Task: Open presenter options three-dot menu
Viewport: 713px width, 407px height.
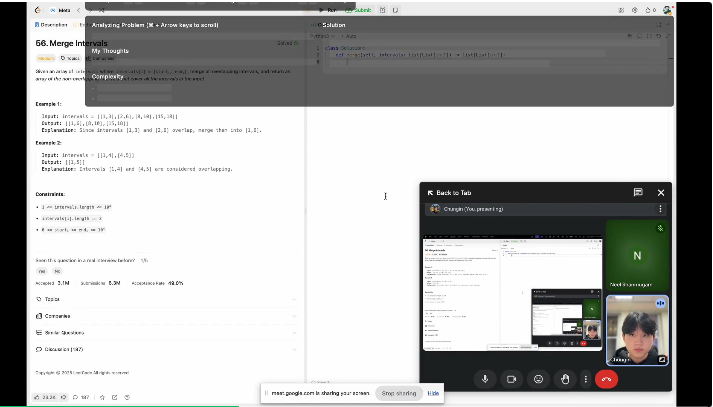Action: 660,209
